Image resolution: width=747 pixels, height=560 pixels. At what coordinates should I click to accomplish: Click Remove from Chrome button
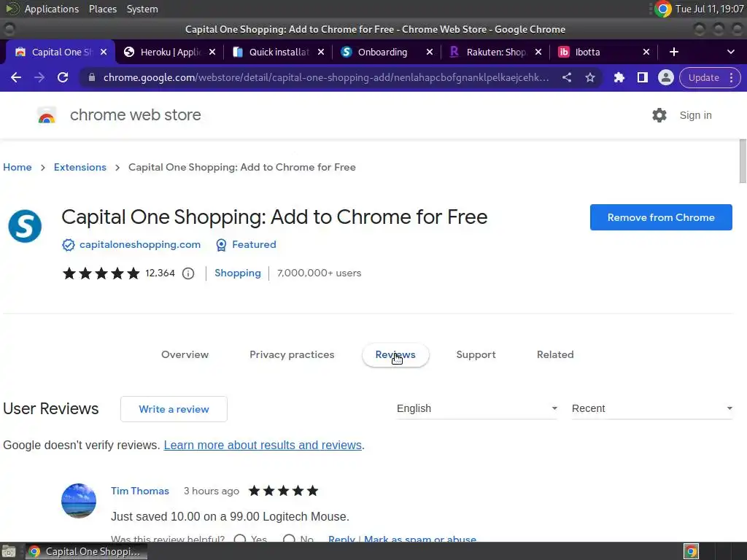(x=661, y=217)
